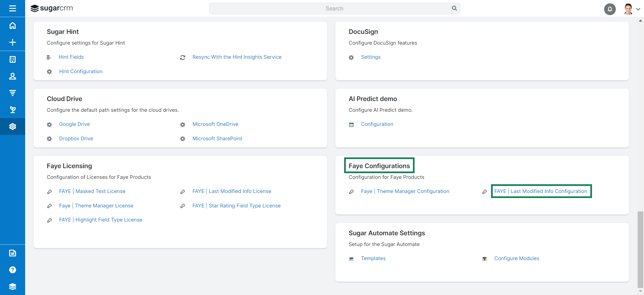Open Sugar Automate Templates link
The image size is (644, 295).
point(373,258)
